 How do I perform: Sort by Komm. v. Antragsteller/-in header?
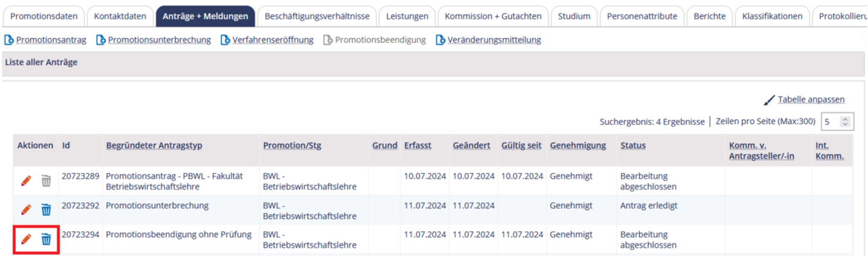pos(761,151)
